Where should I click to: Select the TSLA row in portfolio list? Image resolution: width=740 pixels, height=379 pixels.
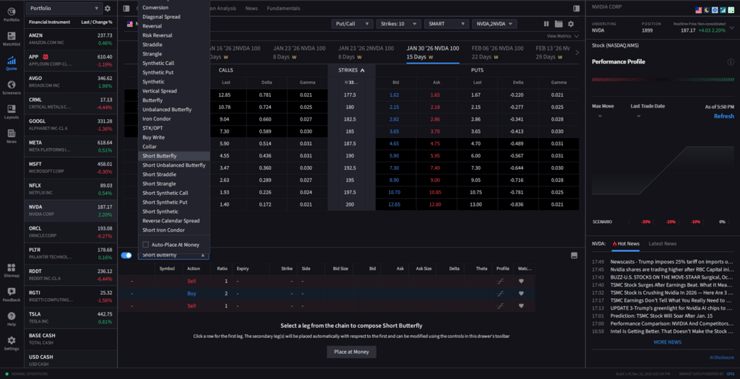pyautogui.click(x=70, y=317)
